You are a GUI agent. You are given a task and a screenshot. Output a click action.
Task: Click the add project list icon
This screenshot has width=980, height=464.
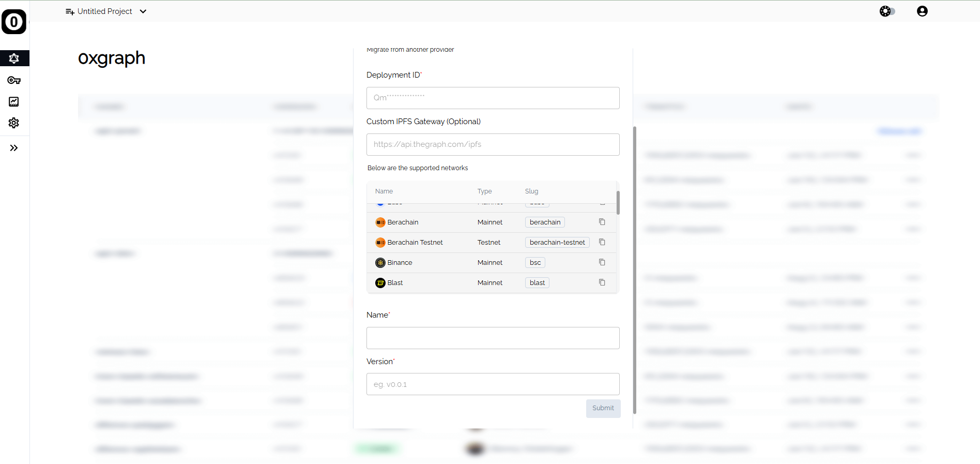coord(70,12)
